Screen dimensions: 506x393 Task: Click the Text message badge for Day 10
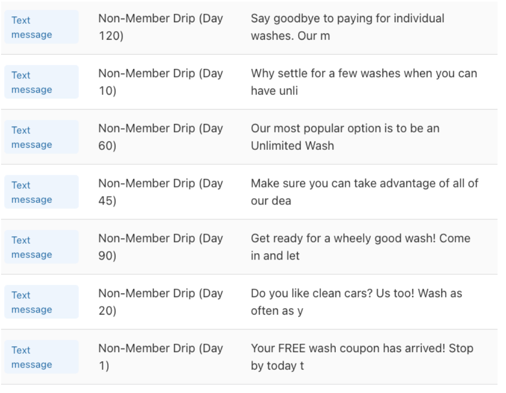click(41, 82)
